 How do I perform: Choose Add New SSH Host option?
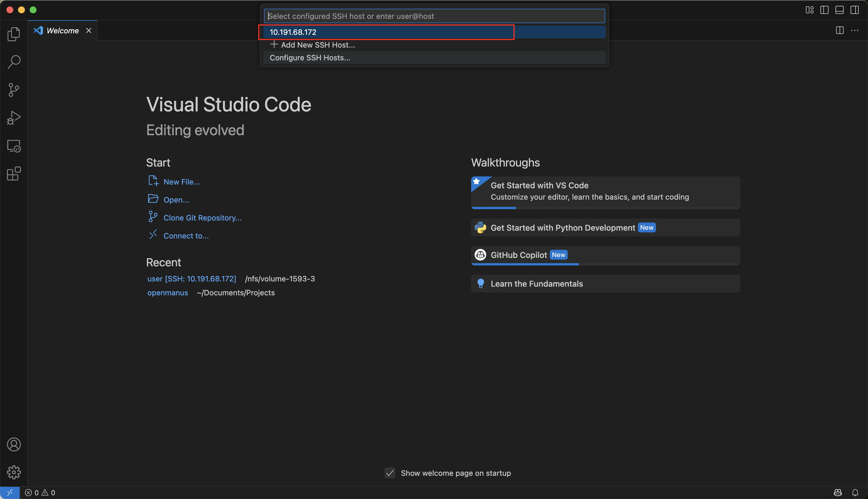point(434,45)
